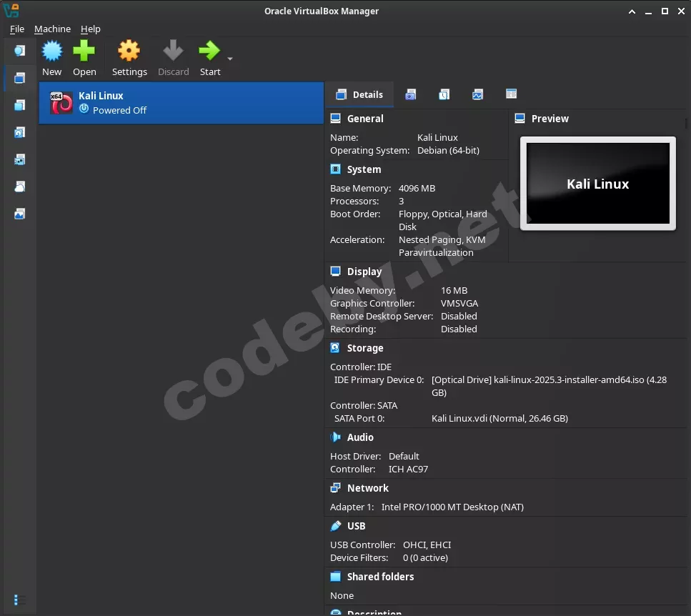
Task: Open the Start button dropdown arrow
Action: (x=230, y=59)
